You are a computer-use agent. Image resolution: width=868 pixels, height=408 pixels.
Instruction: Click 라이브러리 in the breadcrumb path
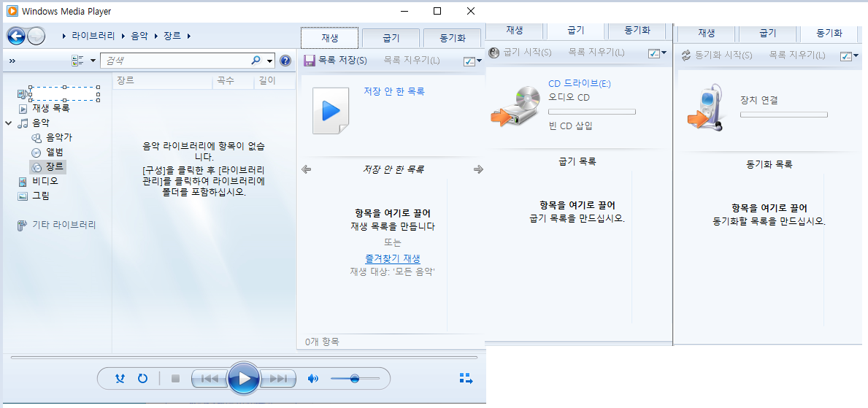(93, 36)
